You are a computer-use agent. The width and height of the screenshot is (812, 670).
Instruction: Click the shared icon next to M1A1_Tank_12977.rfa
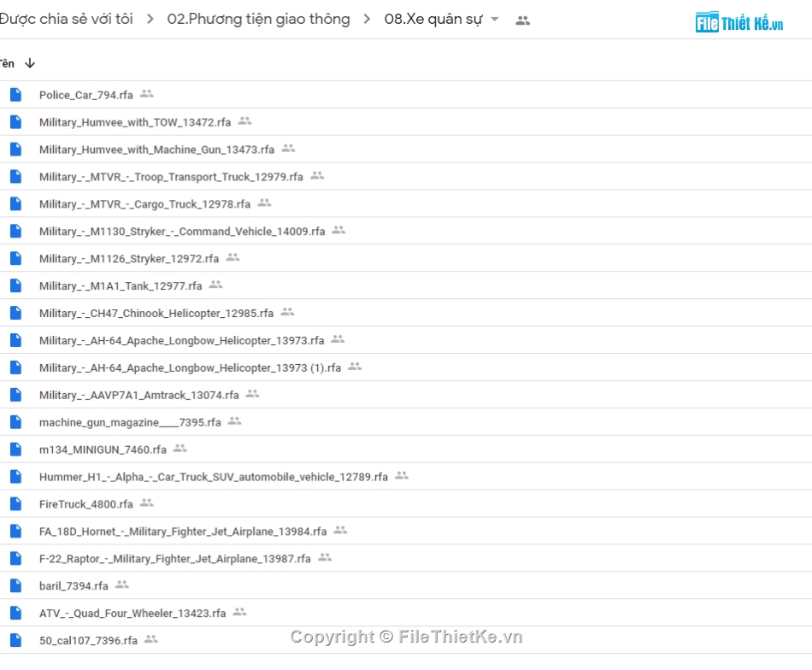(x=216, y=285)
